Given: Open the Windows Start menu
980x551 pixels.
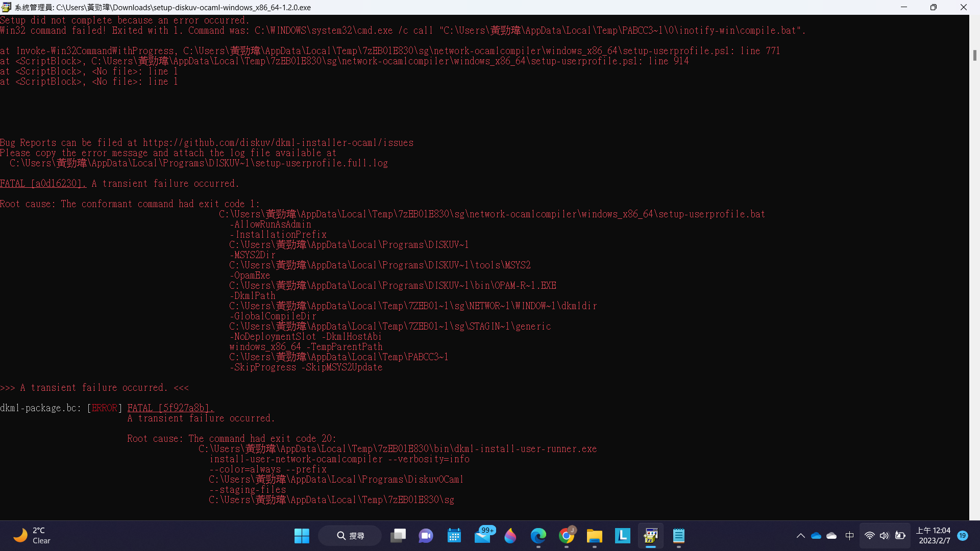Looking at the screenshot, I should (x=302, y=536).
